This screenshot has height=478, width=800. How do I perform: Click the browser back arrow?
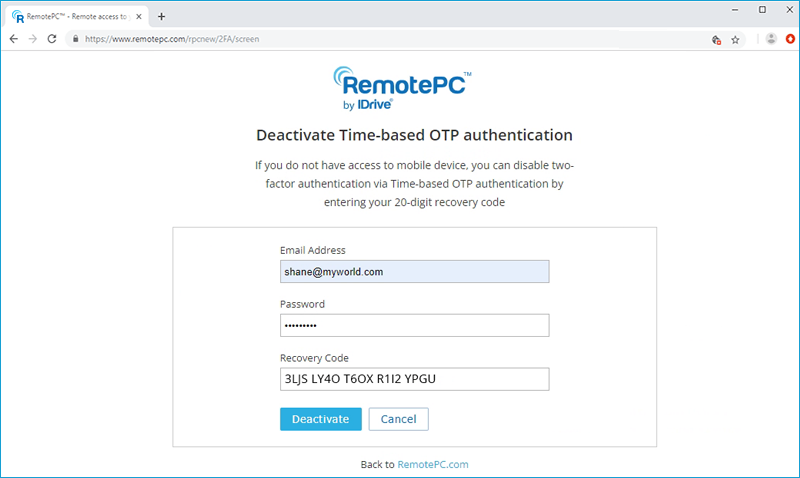pos(13,39)
